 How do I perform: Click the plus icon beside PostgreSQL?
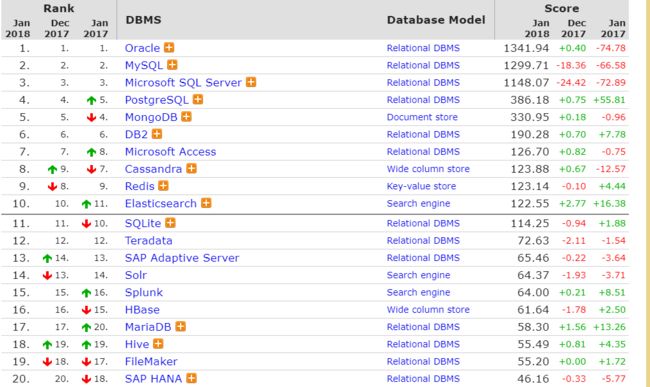coord(198,99)
